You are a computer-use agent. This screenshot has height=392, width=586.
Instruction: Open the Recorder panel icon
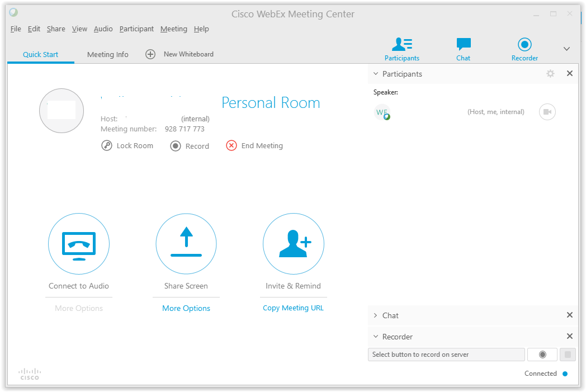(524, 45)
